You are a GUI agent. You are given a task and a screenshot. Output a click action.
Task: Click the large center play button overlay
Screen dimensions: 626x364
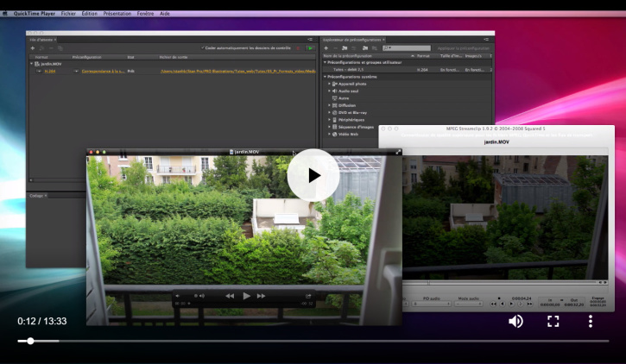point(313,176)
